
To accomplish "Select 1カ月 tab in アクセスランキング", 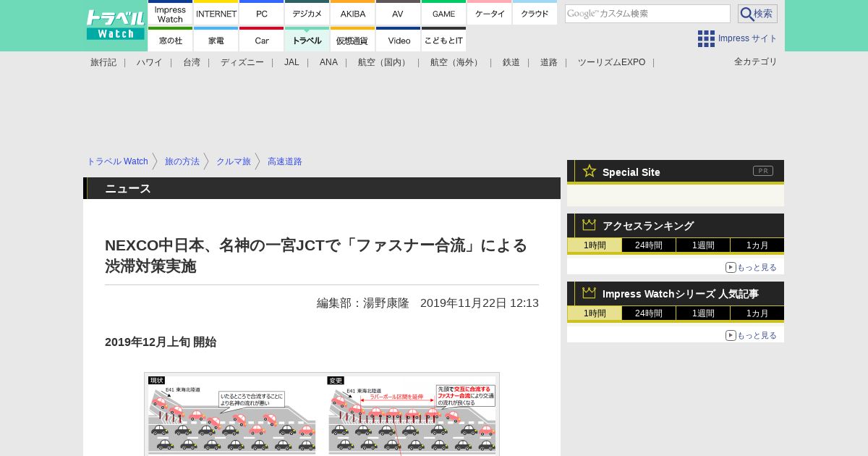I will pos(757,245).
